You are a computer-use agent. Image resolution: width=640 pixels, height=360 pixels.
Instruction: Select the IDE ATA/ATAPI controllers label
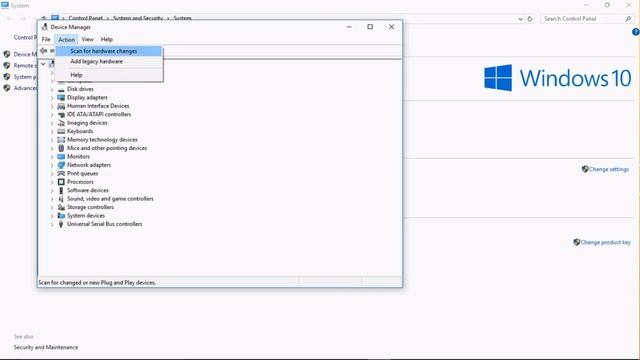coord(99,114)
